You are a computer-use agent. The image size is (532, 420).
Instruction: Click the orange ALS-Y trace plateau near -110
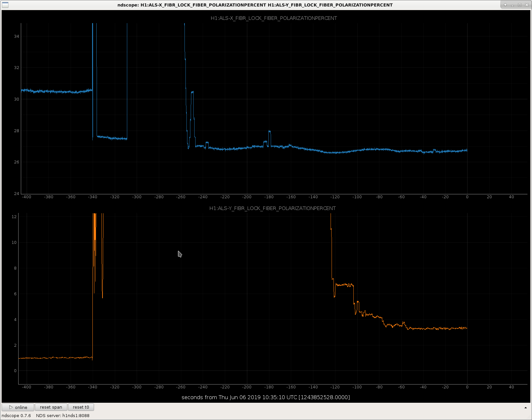pos(344,285)
